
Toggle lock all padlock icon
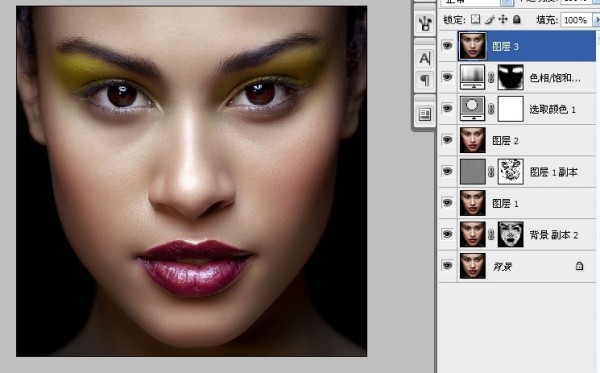517,19
